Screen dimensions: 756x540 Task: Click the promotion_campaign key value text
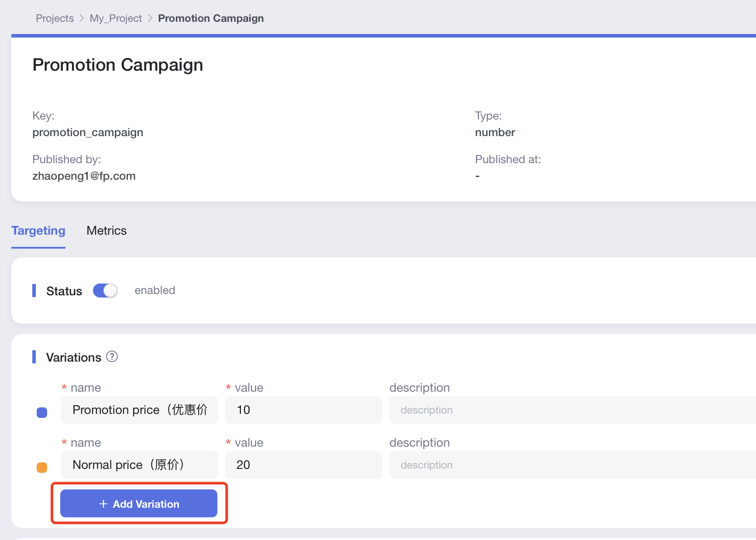point(88,133)
